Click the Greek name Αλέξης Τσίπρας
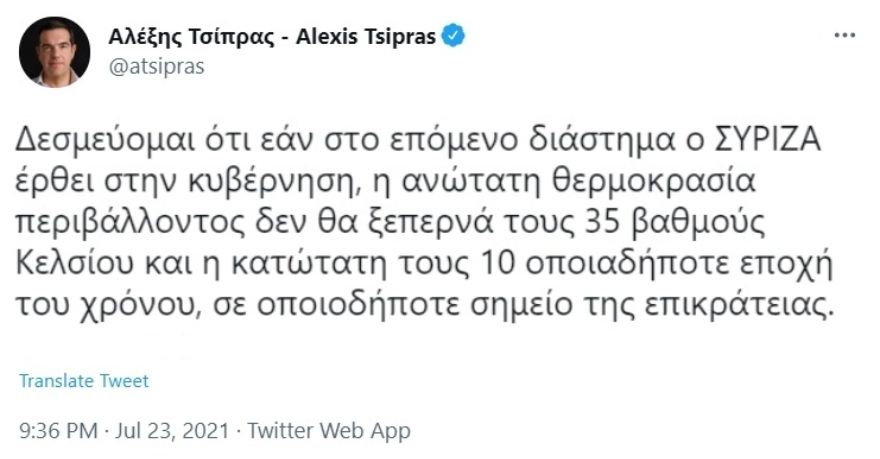Viewport: 880px width, 459px height. pos(186,38)
